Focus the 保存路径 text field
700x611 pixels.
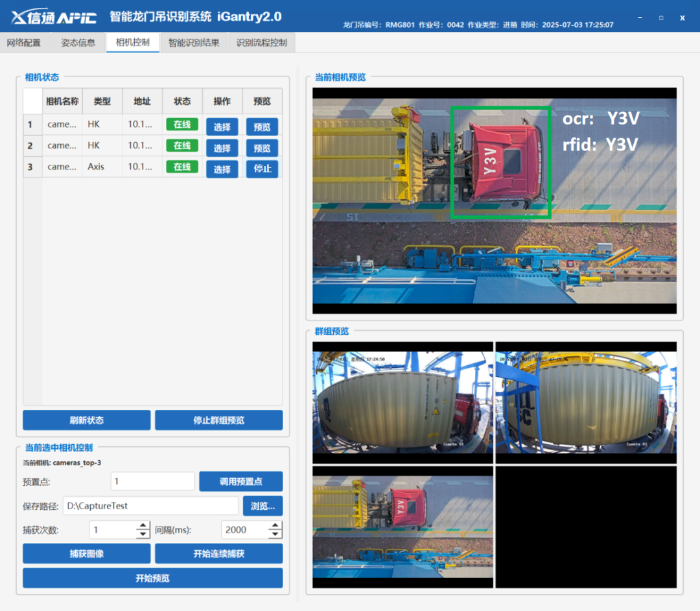[x=150, y=506]
